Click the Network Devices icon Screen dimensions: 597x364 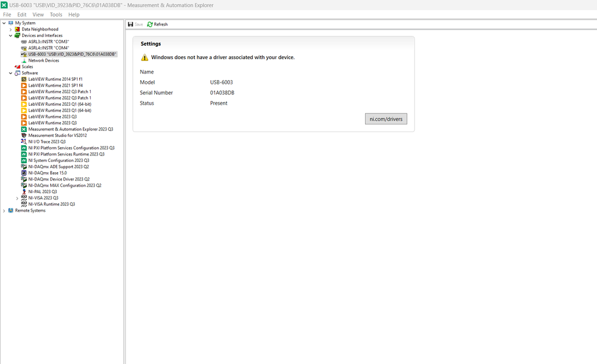tap(24, 60)
